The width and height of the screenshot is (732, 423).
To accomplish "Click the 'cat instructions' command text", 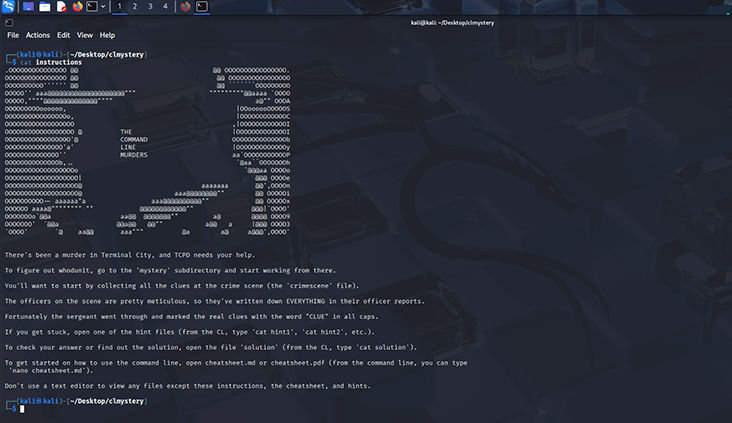I will tap(51, 62).
